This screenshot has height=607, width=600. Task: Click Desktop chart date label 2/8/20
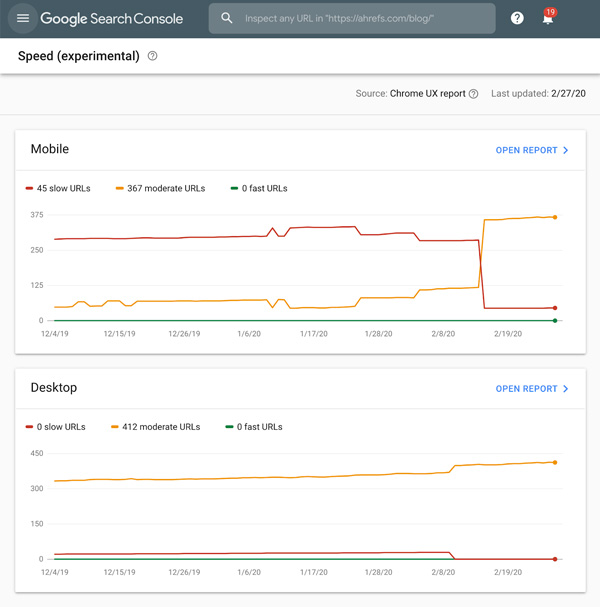pos(443,572)
